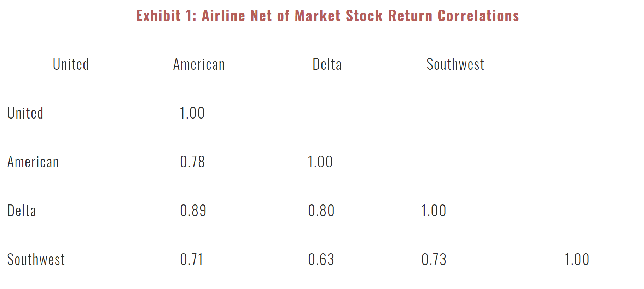This screenshot has height=289, width=644.
Task: Click the United row label
Action: click(x=25, y=113)
